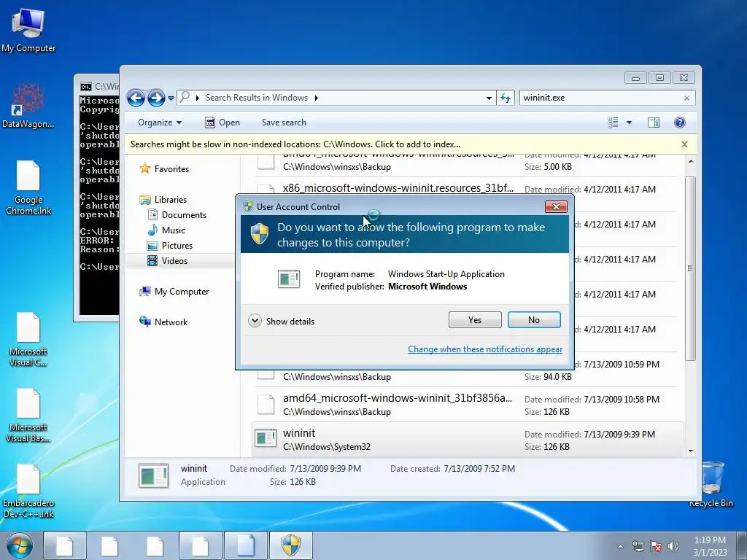
Task: Select Favorites in navigation pane
Action: pos(164,168)
